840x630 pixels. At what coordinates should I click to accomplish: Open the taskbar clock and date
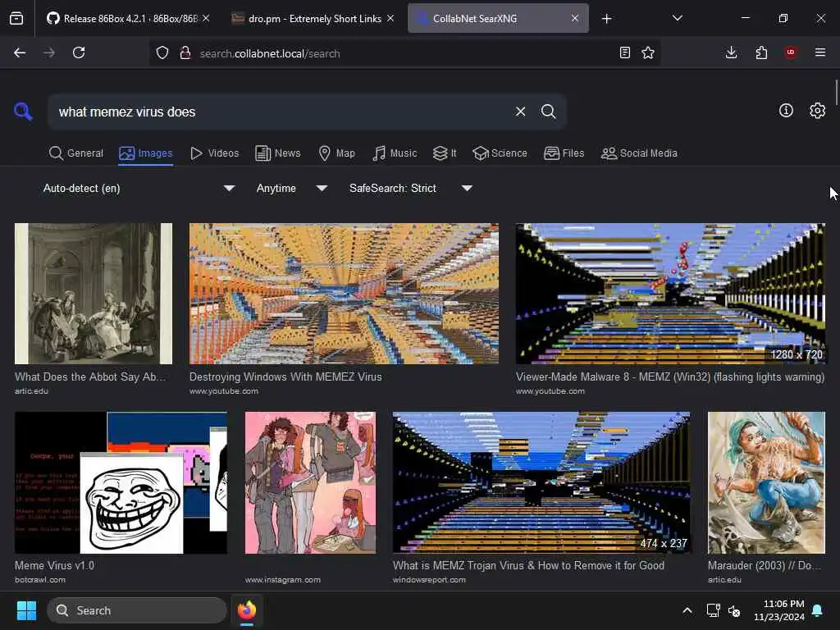[x=779, y=610]
